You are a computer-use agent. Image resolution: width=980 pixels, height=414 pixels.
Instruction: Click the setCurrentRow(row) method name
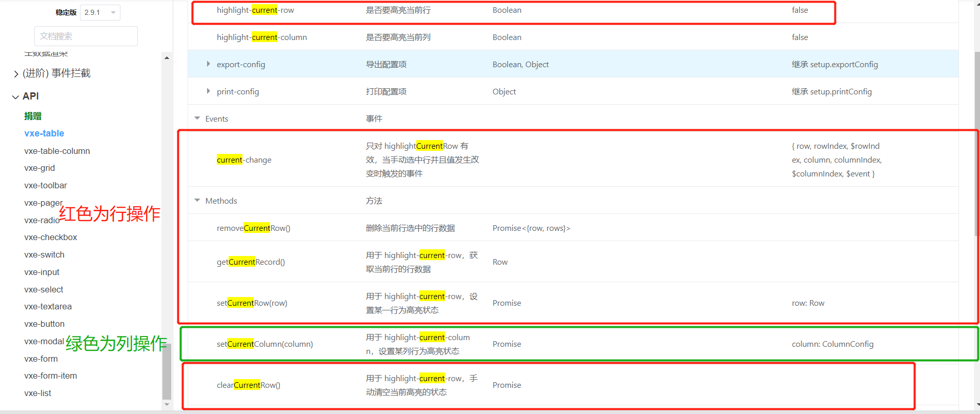(252, 303)
